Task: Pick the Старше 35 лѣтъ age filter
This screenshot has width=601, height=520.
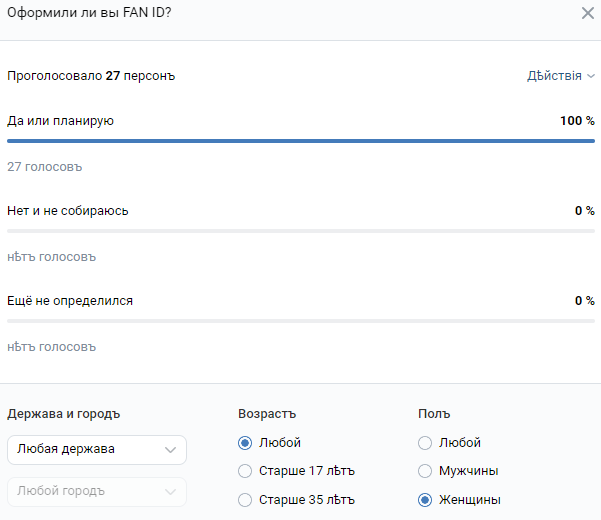Action: click(245, 500)
